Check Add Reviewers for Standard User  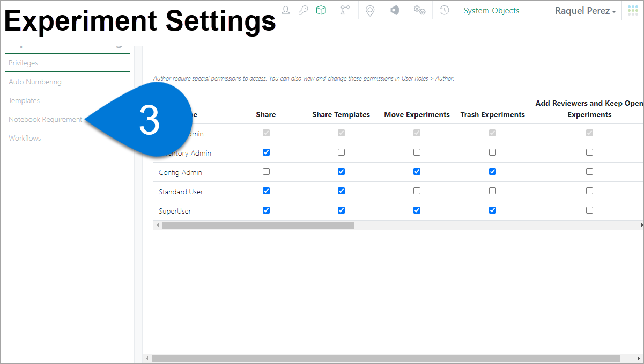coord(589,191)
